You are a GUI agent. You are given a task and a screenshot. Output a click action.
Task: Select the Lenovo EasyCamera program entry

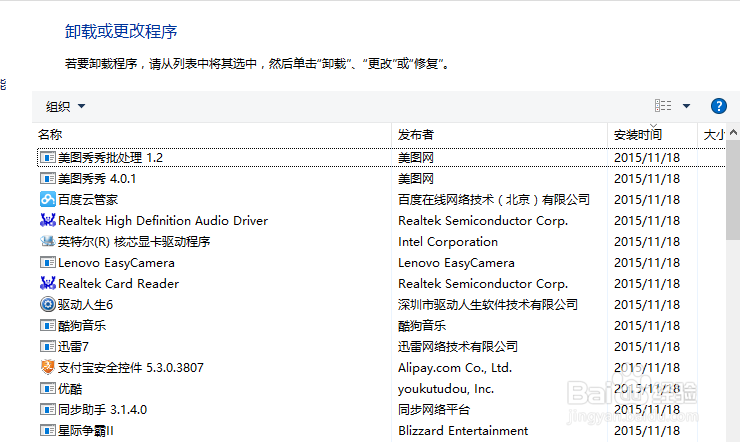pyautogui.click(x=116, y=262)
